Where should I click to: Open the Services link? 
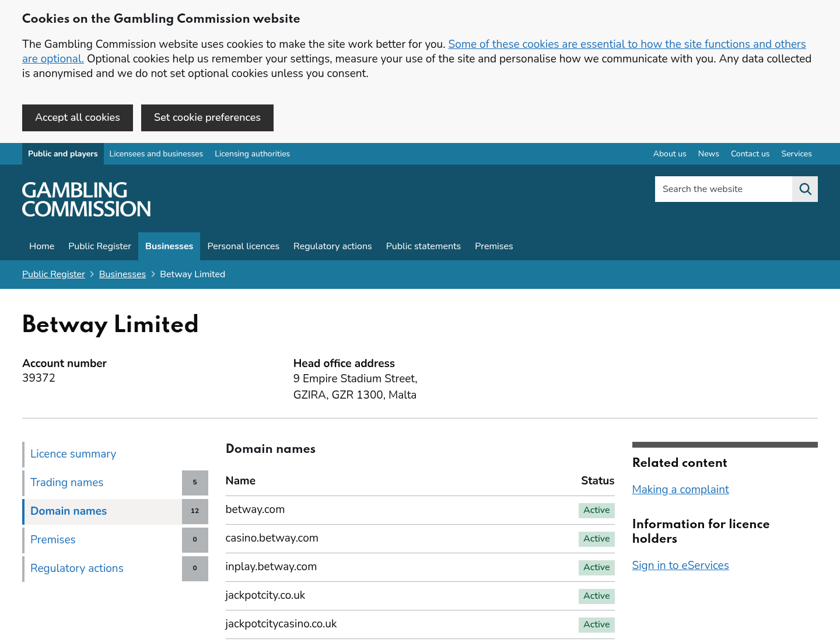click(796, 154)
